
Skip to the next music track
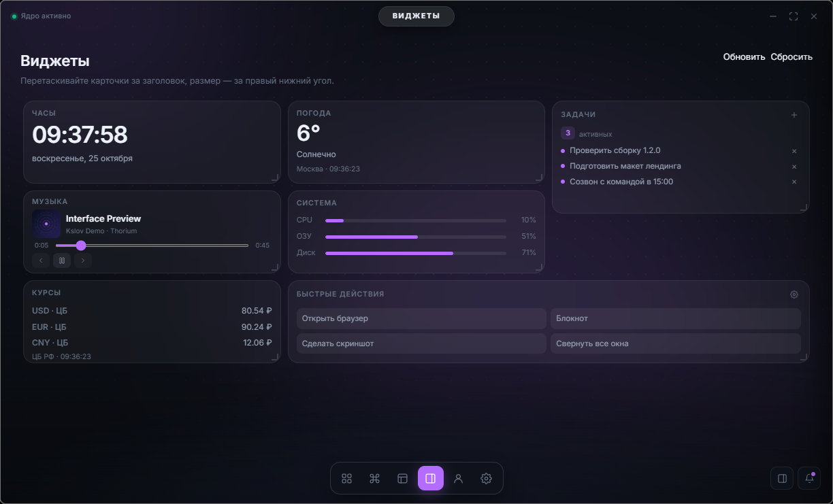(83, 260)
